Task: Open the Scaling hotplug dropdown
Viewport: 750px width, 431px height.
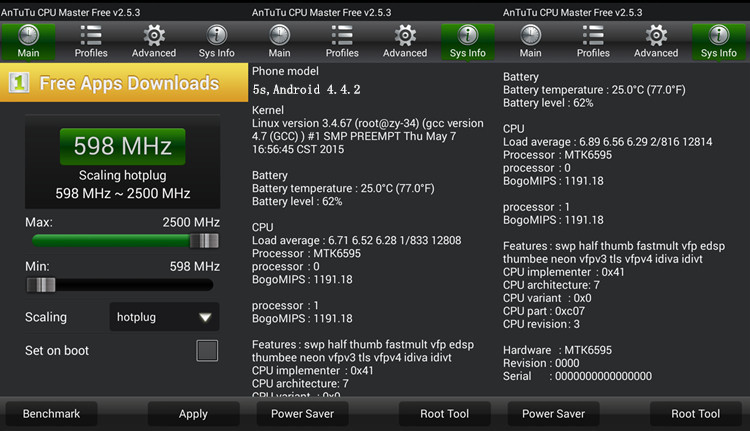Action: pyautogui.click(x=165, y=317)
